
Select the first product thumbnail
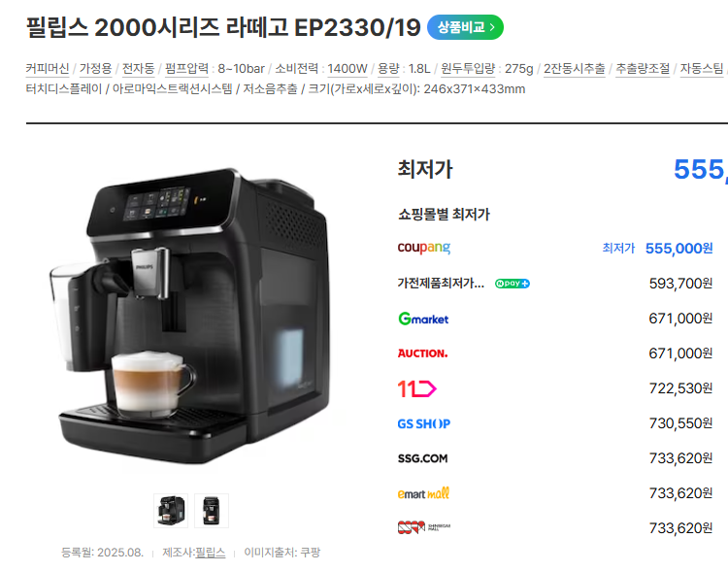click(171, 511)
